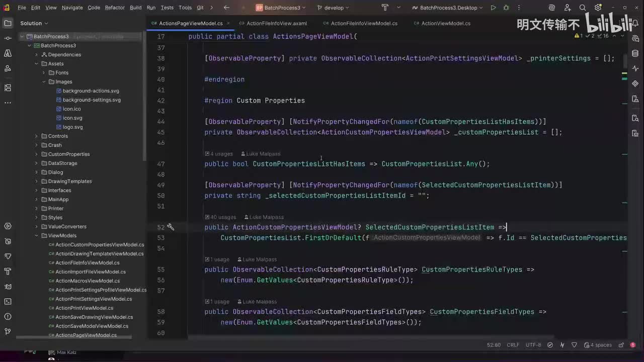
Task: Open the BatchProcess3 project selector dropdown
Action: tap(282, 8)
